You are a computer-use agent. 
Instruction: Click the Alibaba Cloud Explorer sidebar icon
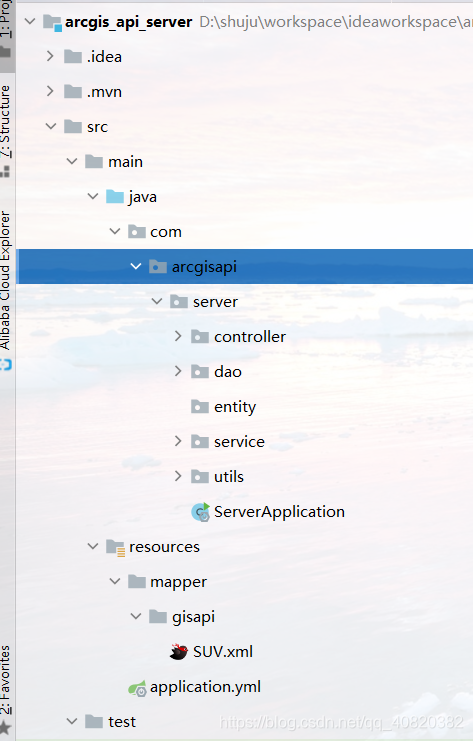click(5, 365)
